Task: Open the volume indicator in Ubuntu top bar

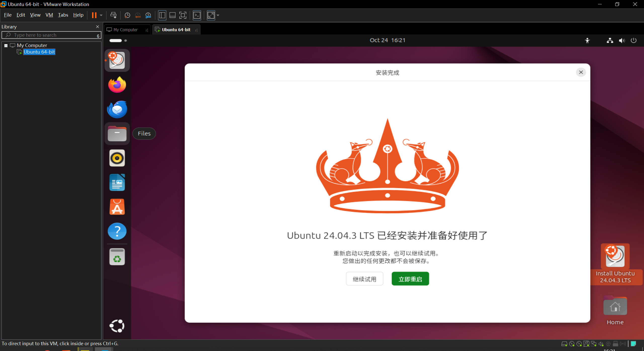Action: pyautogui.click(x=622, y=41)
